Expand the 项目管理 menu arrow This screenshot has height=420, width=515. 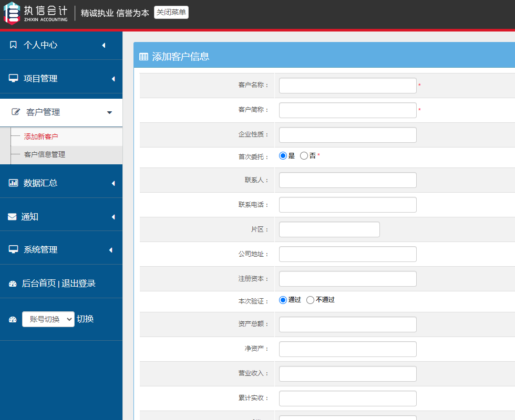click(x=114, y=79)
